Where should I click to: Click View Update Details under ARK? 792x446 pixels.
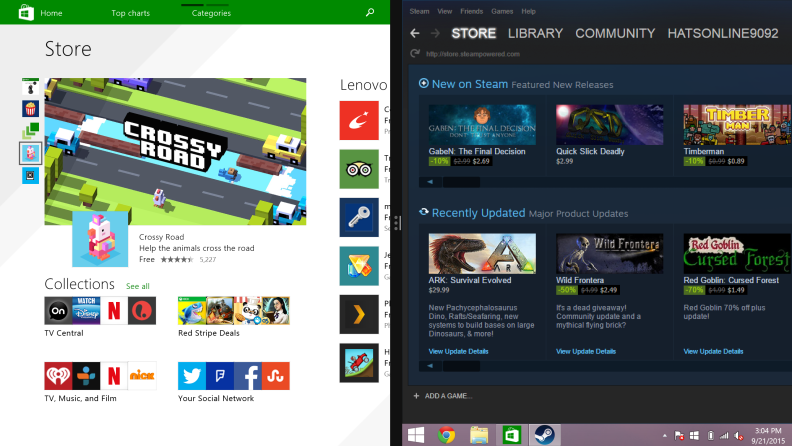click(x=458, y=352)
